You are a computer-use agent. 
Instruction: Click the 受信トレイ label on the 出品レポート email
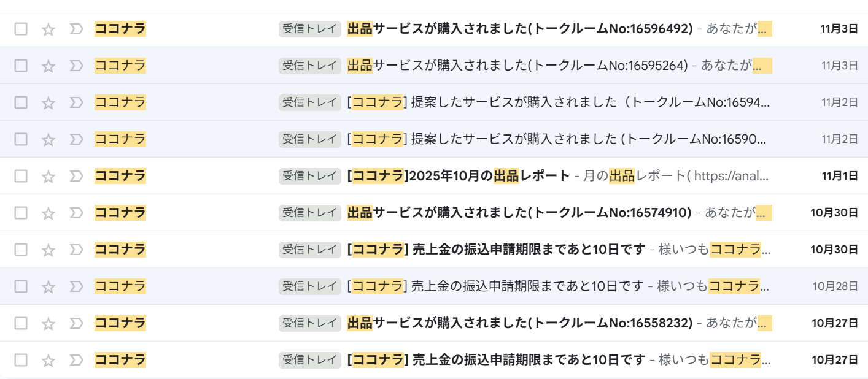coord(309,176)
